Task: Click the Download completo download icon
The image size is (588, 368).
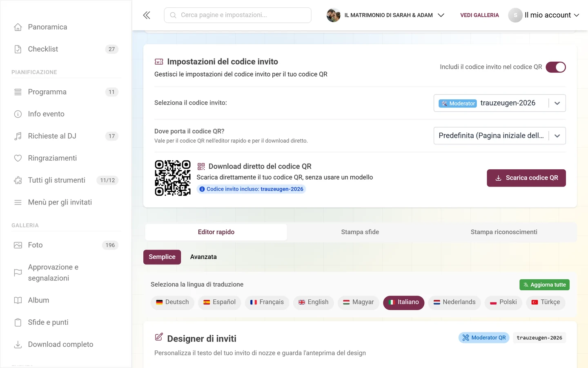Action: 18,344
